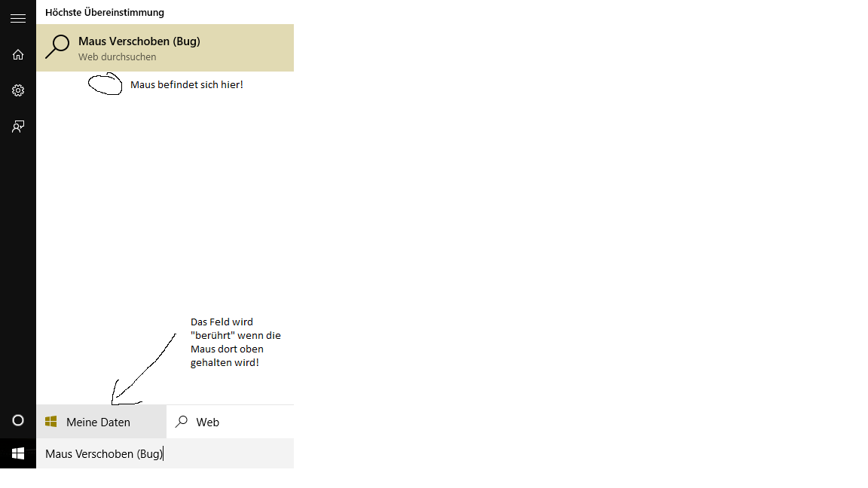This screenshot has width=868, height=488.
Task: Click the magnifier icon of top result
Action: point(57,47)
